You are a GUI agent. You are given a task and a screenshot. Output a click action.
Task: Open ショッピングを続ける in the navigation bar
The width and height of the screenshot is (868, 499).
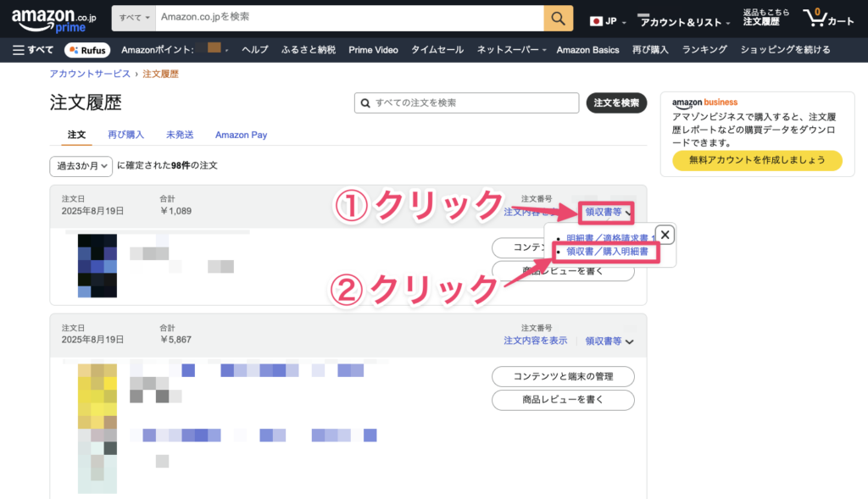tap(786, 50)
